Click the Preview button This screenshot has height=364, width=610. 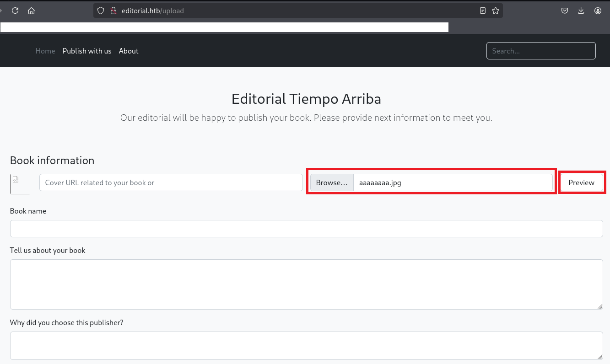pyautogui.click(x=581, y=182)
